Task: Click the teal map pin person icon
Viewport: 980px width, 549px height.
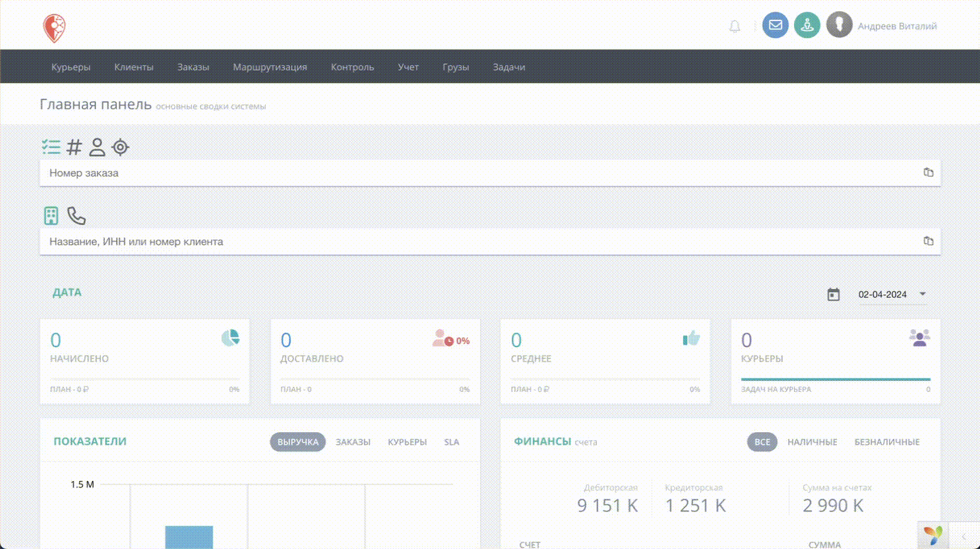Action: point(807,25)
